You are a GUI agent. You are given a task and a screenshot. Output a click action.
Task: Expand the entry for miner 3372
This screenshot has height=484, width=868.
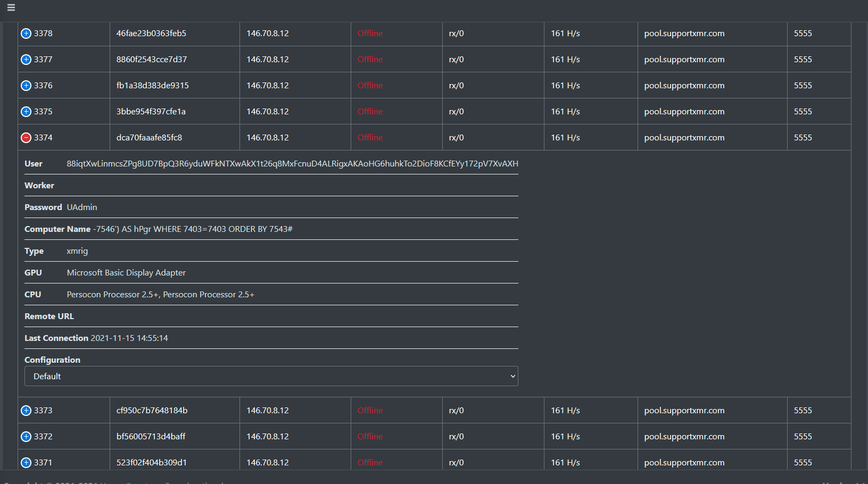pyautogui.click(x=25, y=436)
